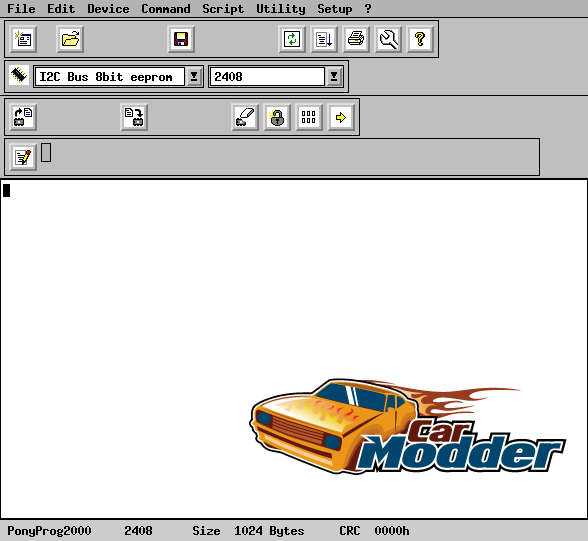588x541 pixels.
Task: Open a device file with the folder icon
Action: point(70,39)
